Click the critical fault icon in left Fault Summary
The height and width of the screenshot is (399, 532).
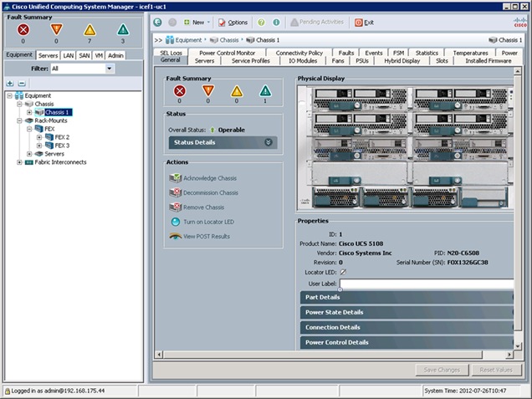click(23, 30)
